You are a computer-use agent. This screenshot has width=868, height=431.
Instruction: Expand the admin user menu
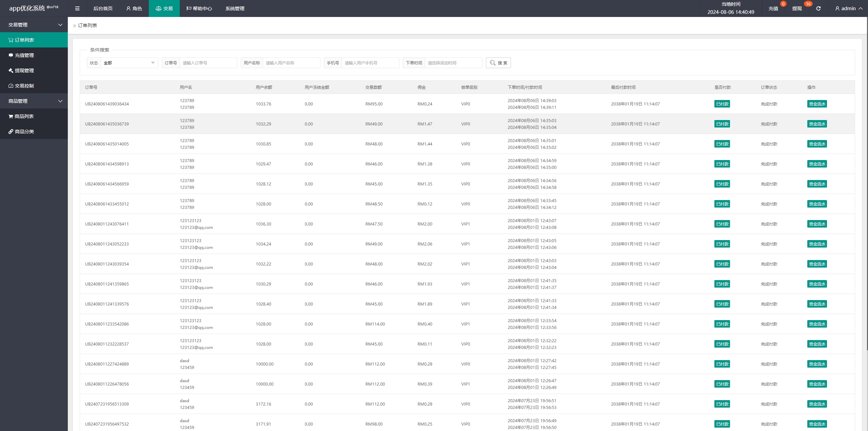click(849, 8)
